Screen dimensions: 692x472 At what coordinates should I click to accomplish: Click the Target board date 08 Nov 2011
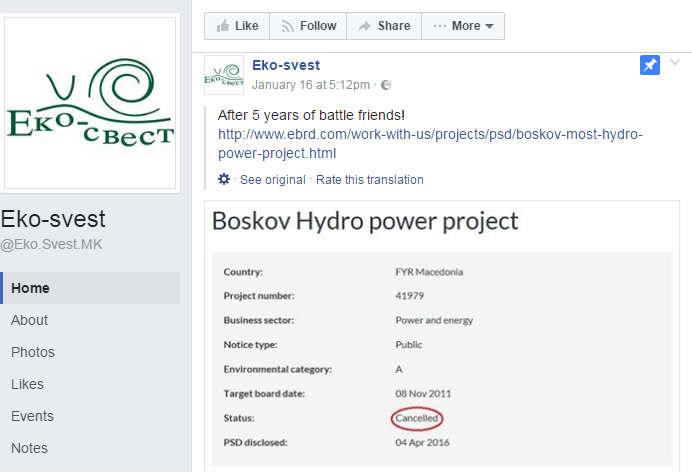423,393
